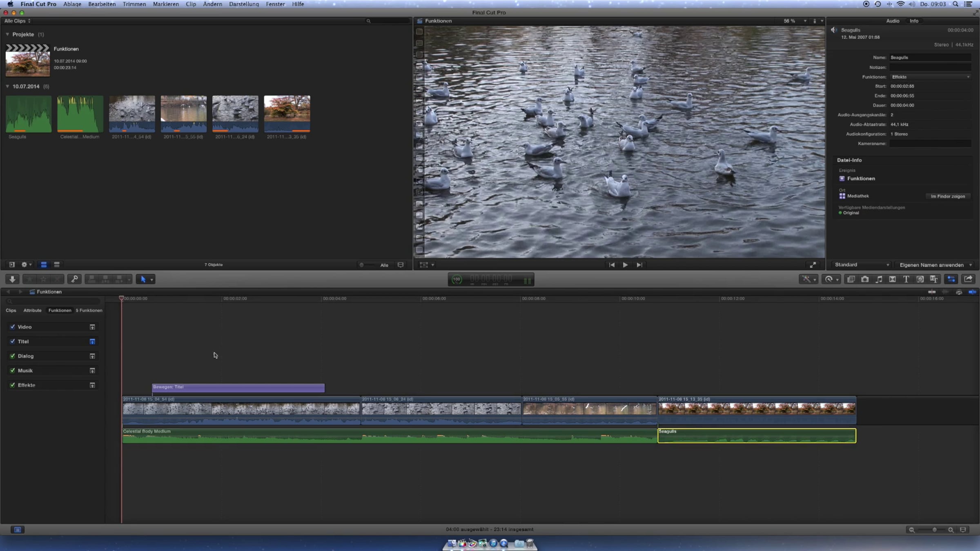Open the keyword editor key icon
The image size is (980, 551).
pos(74,279)
